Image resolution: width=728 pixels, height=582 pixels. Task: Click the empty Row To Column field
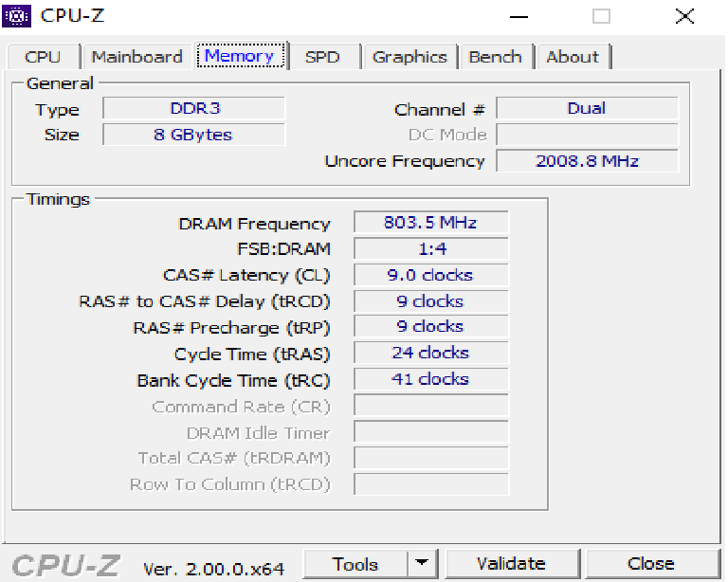click(x=431, y=484)
